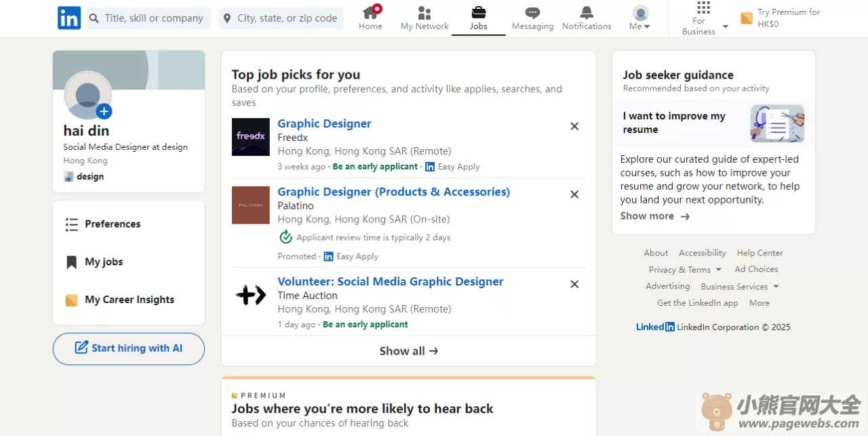Click the More footer link
This screenshot has height=436, width=868.
pyautogui.click(x=759, y=303)
